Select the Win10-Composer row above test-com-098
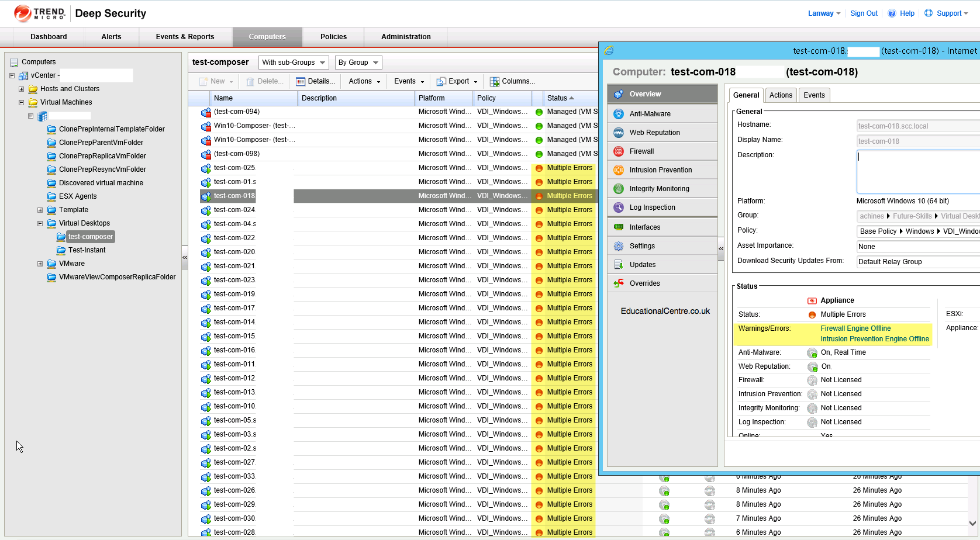This screenshot has height=540, width=980. (x=399, y=140)
